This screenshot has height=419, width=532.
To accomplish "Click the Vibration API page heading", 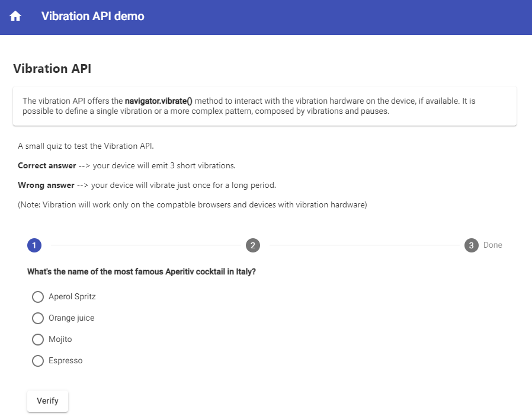I will [52, 69].
